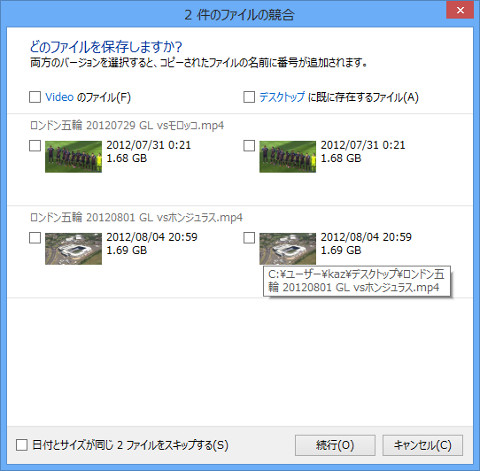Open the blue 'Video' folder link

(59, 97)
